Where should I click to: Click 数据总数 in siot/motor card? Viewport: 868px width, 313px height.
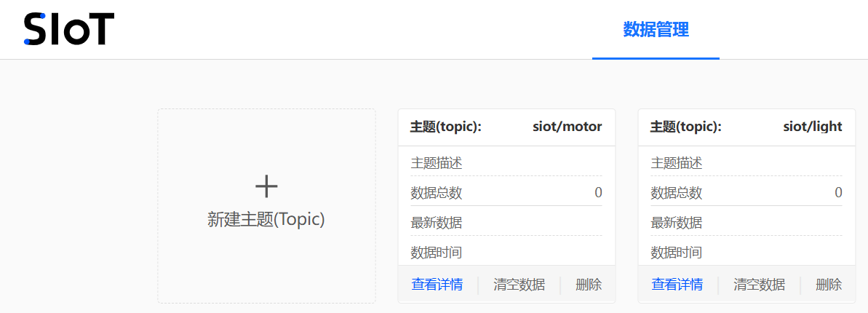point(437,193)
